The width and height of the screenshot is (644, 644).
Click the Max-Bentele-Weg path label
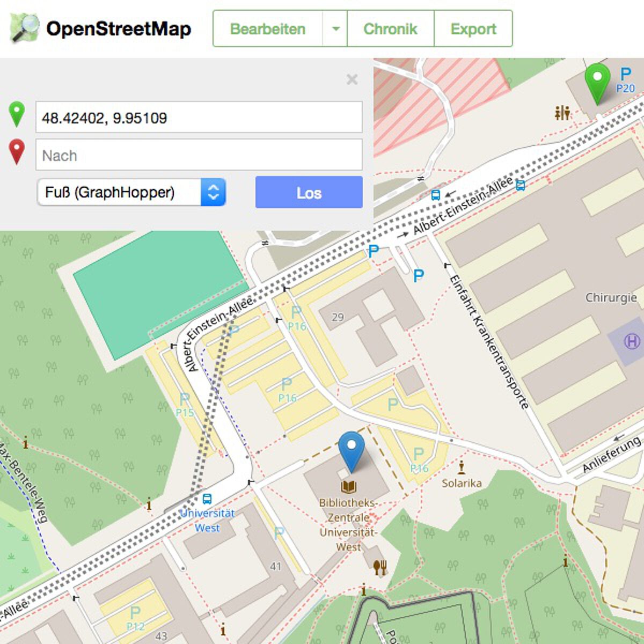click(24, 482)
